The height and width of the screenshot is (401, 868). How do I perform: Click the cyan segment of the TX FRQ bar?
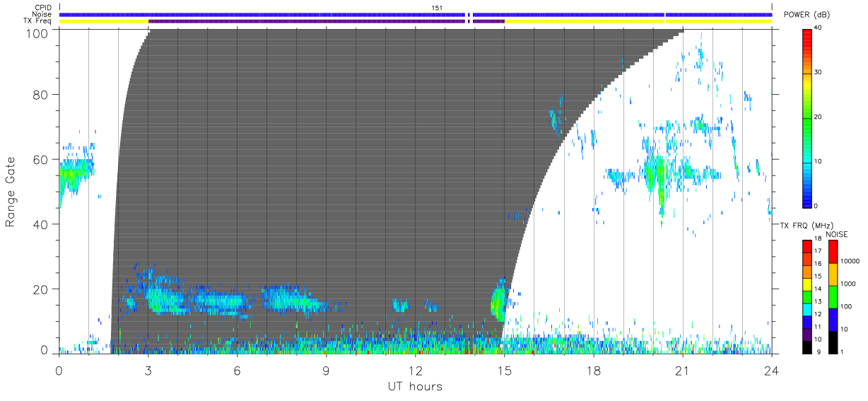click(x=807, y=309)
